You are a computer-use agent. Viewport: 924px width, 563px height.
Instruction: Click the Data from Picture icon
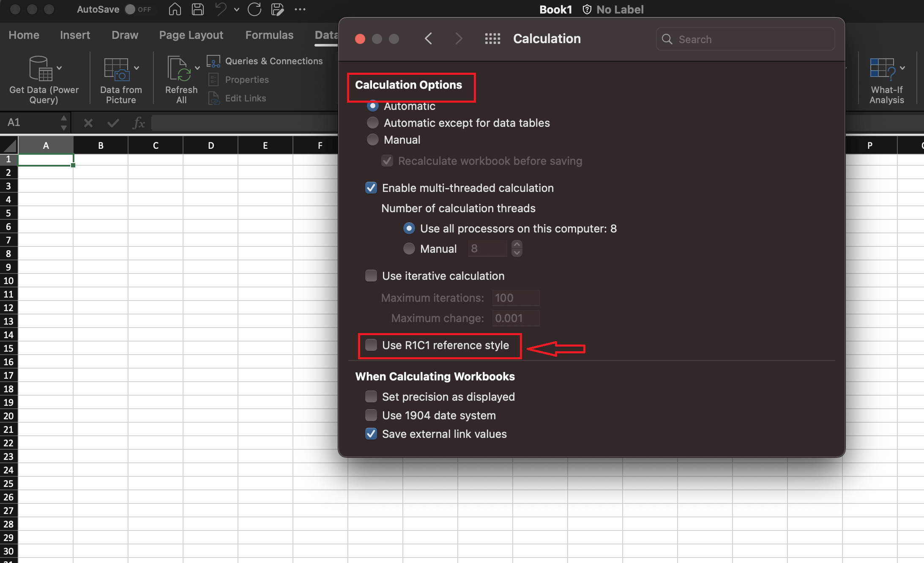click(116, 68)
